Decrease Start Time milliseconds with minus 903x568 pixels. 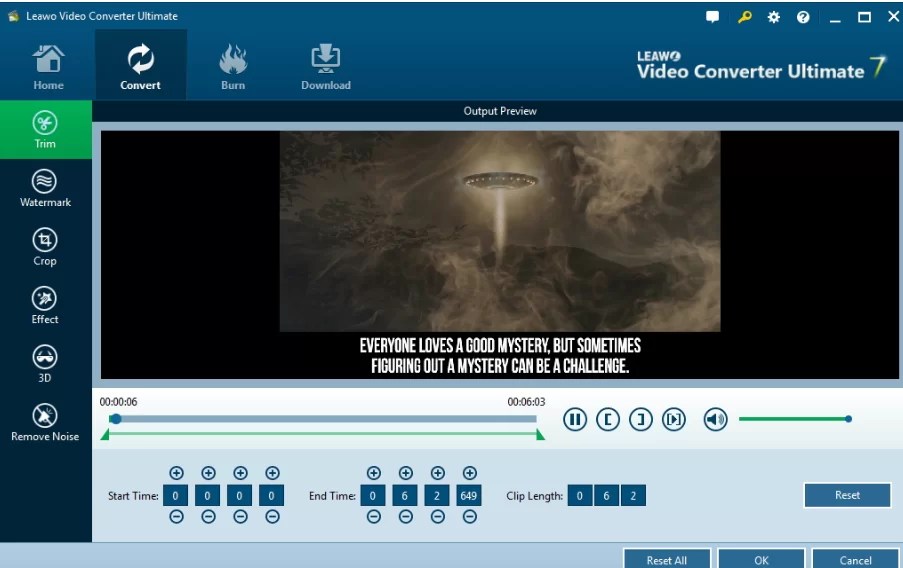click(x=272, y=517)
